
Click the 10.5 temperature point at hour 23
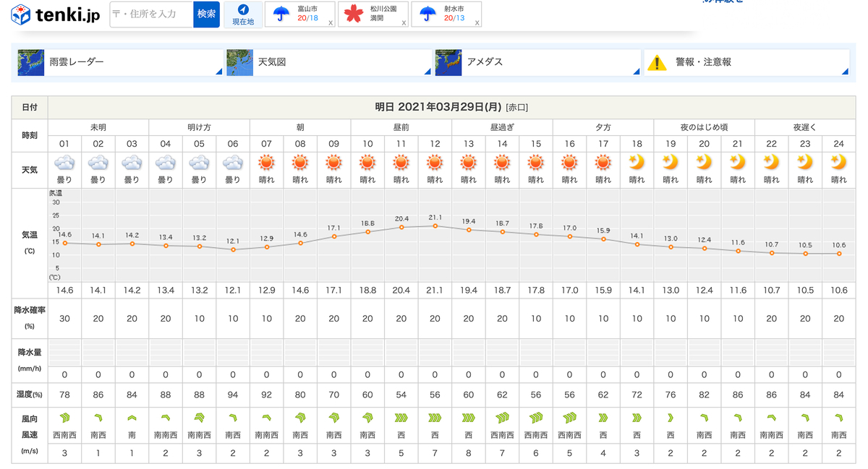click(805, 254)
